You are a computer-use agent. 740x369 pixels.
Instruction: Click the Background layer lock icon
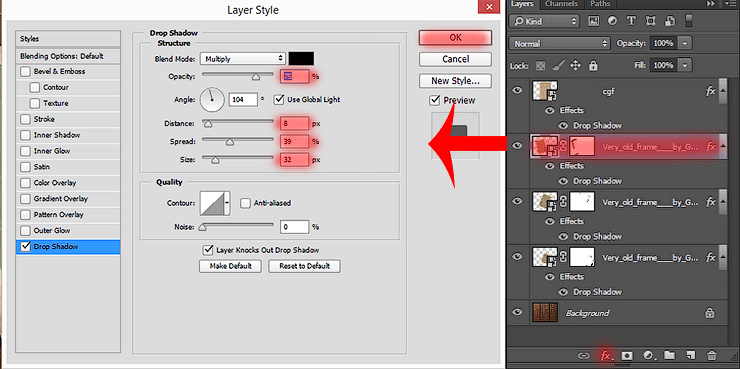[709, 312]
